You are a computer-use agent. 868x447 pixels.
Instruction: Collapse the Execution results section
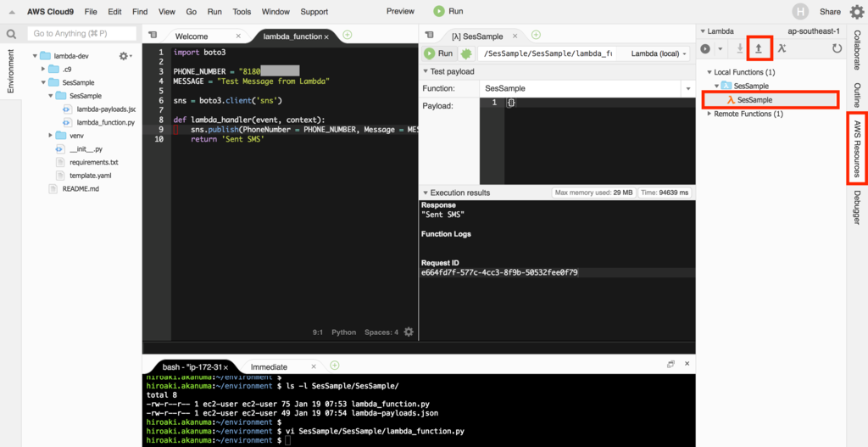(426, 193)
